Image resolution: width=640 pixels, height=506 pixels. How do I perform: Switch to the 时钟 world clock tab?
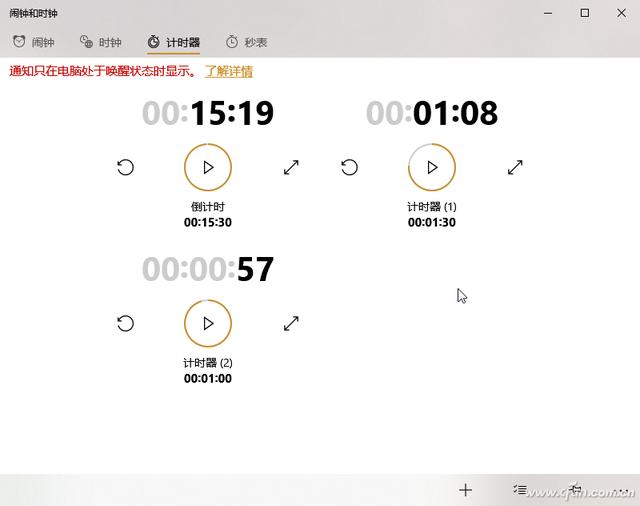click(x=100, y=42)
